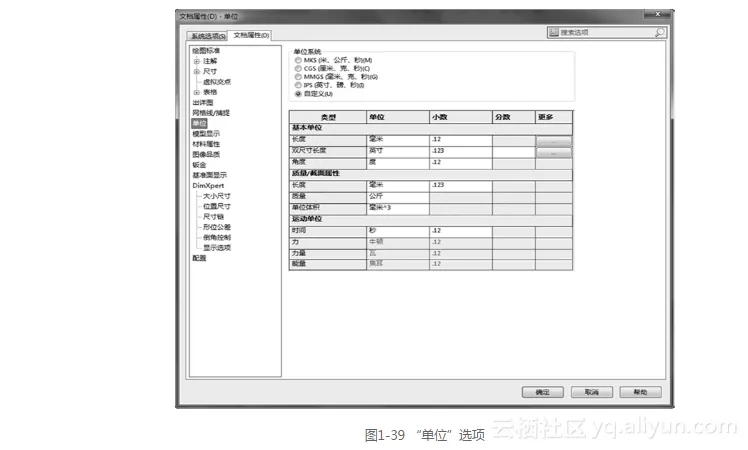Switch to the 文档属性 tab

click(x=251, y=35)
